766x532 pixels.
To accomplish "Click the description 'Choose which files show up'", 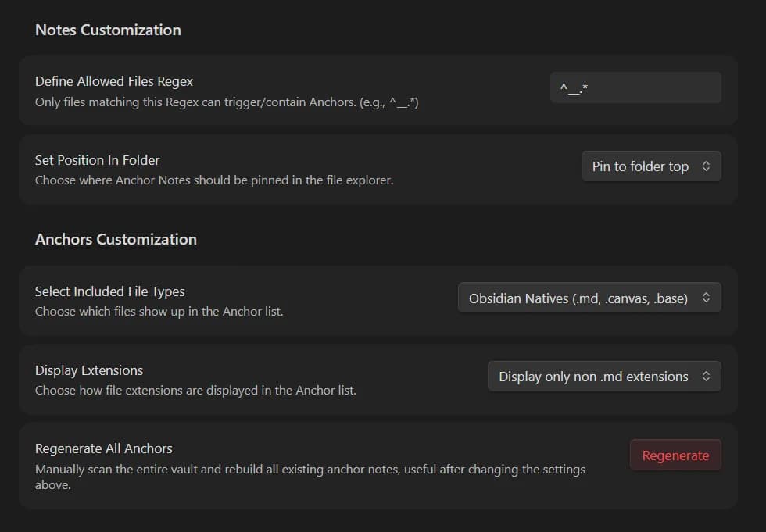I will tap(159, 312).
